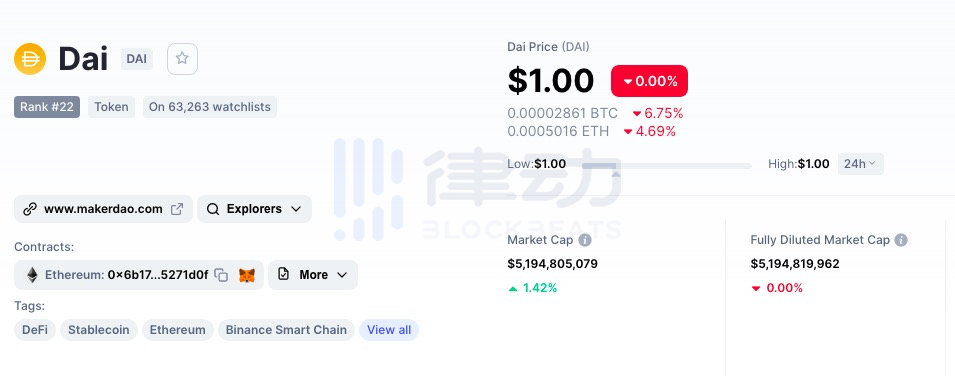Click the red 0.00% price change badge
This screenshot has width=955, height=379.
[649, 81]
